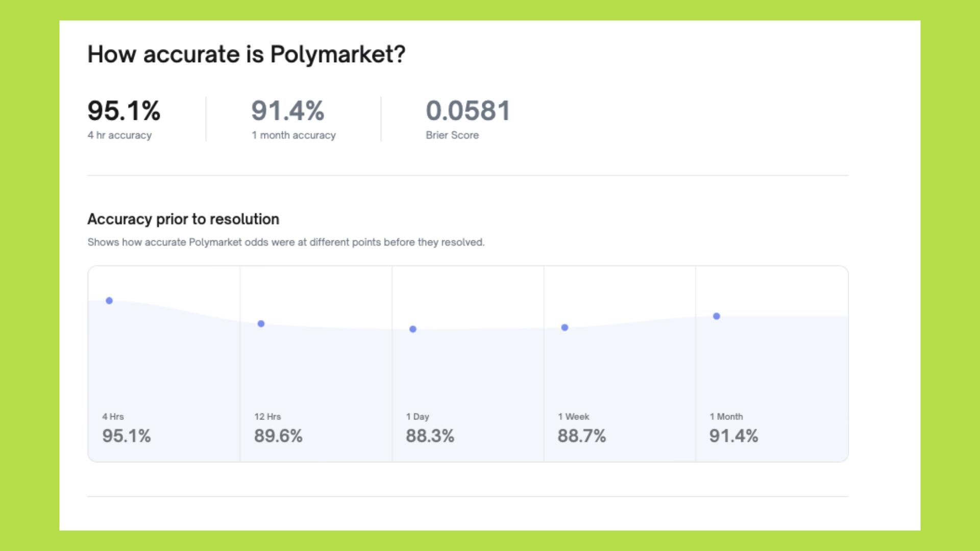Click the 89.6% value under 12 Hrs
980x551 pixels.
tap(279, 436)
